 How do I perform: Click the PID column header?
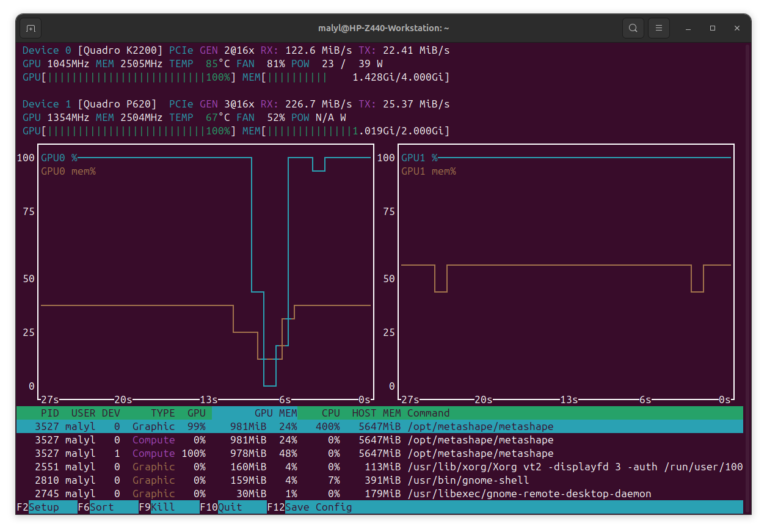coord(50,413)
